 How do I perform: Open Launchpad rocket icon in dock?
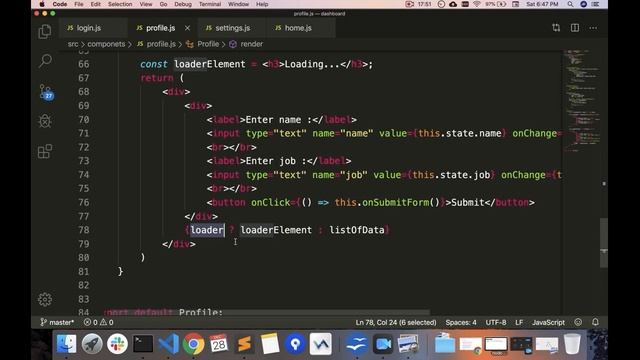92,344
